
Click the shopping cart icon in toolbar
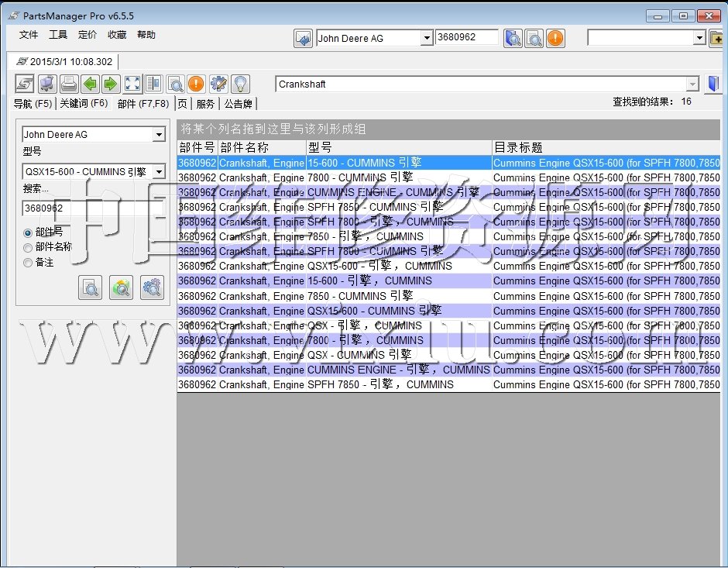click(47, 84)
